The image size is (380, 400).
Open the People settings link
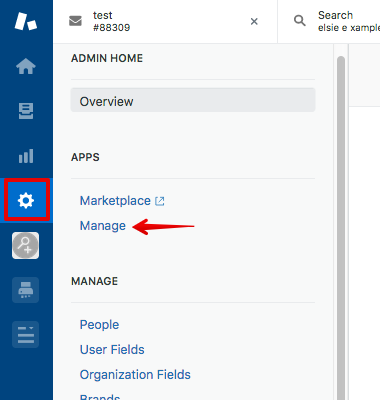coord(99,325)
